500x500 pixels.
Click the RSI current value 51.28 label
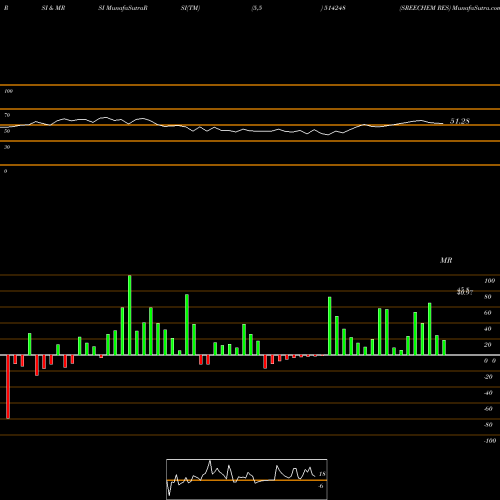[460, 121]
